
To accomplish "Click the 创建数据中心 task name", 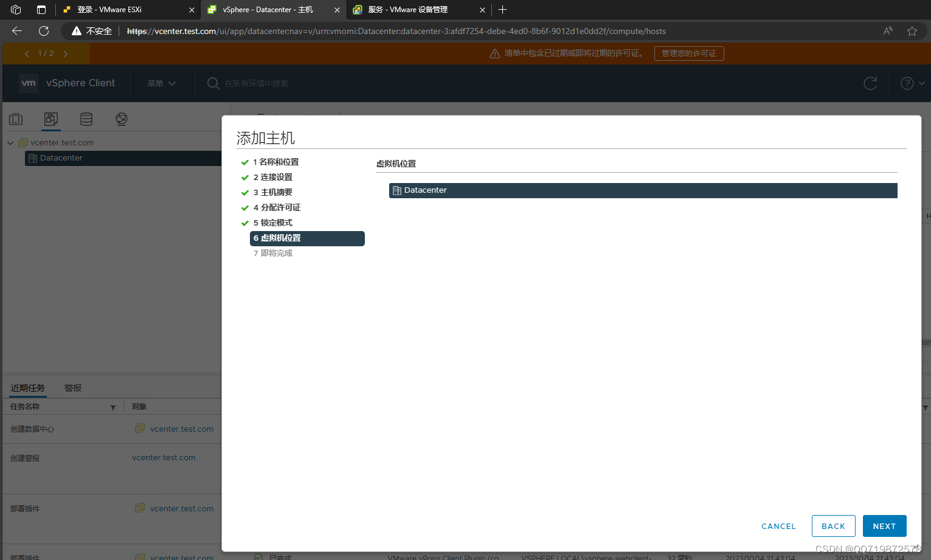I will pos(32,429).
